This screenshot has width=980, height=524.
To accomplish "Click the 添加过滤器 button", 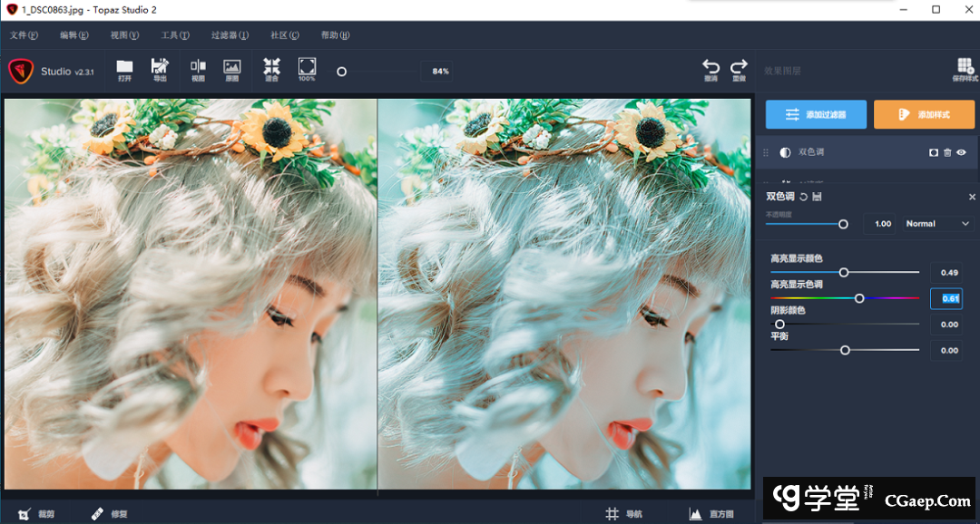I will pyautogui.click(x=815, y=114).
